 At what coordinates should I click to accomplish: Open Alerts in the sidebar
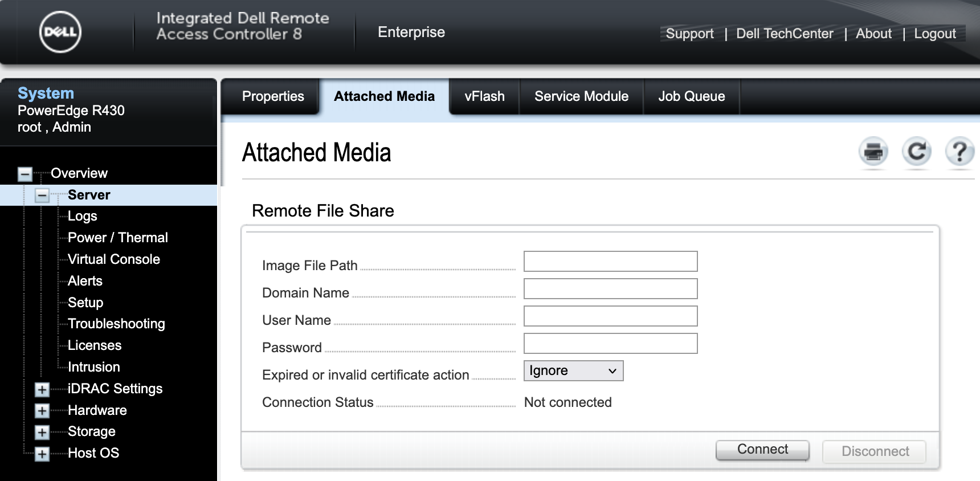coord(85,281)
